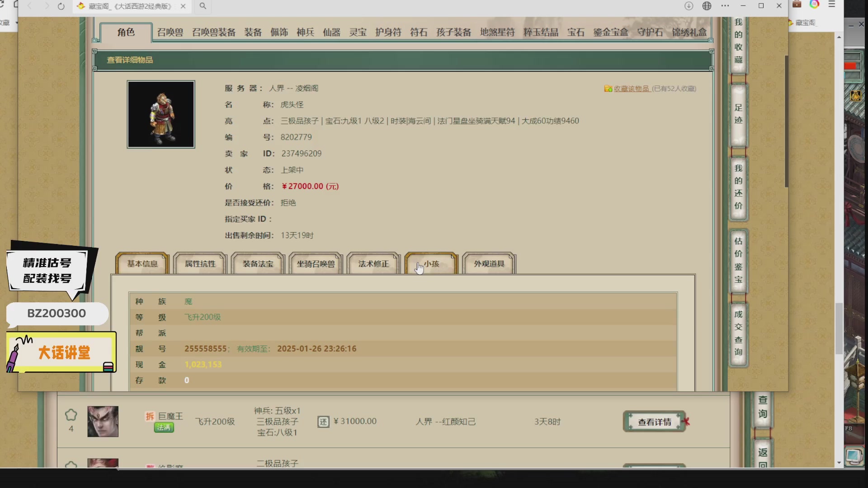Open the browser three-dot more menu
This screenshot has width=868, height=488.
coord(725,6)
